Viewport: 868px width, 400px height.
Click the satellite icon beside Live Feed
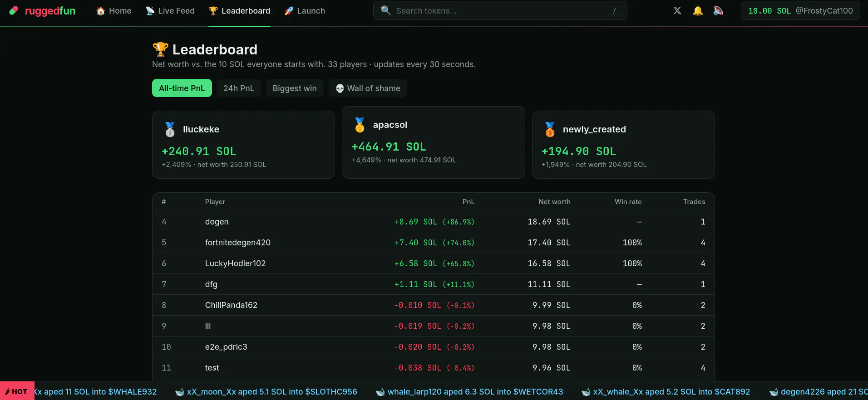point(150,11)
